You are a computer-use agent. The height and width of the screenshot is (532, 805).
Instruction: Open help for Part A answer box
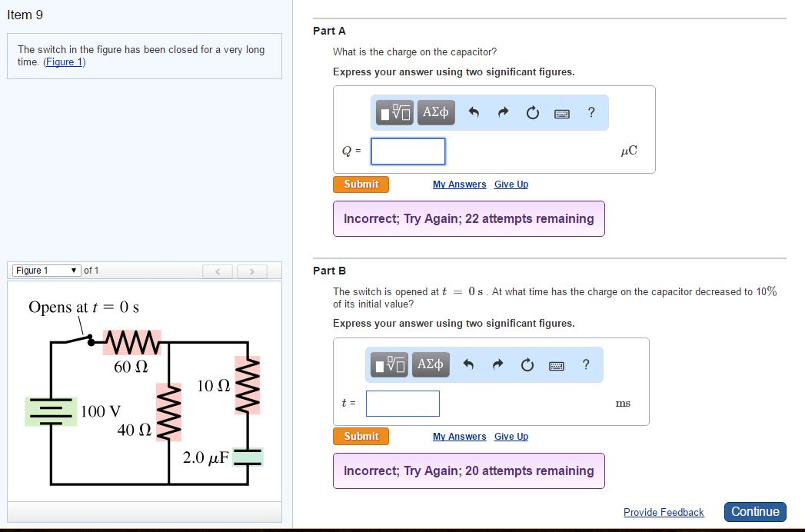[591, 112]
